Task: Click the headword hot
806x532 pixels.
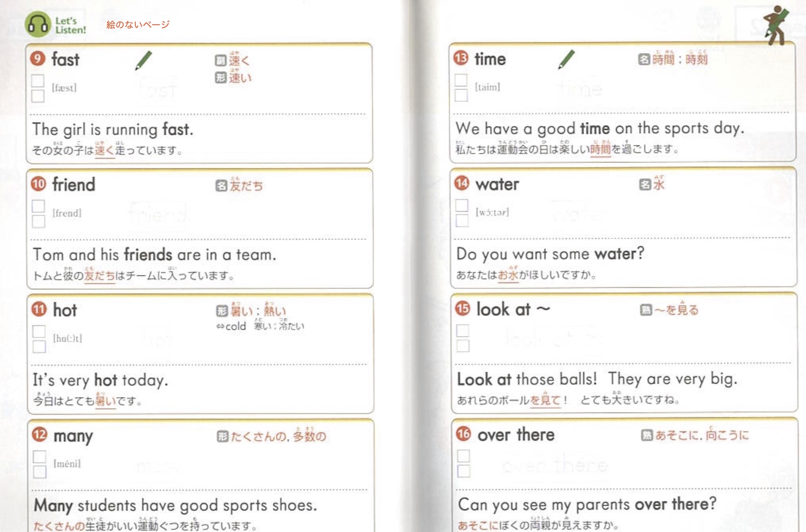Action: [x=65, y=310]
